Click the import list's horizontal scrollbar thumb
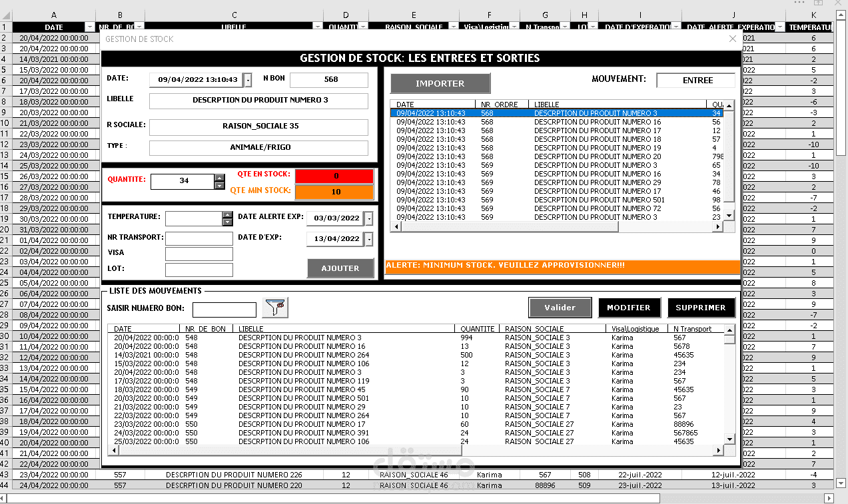The image size is (848, 504). [510, 226]
